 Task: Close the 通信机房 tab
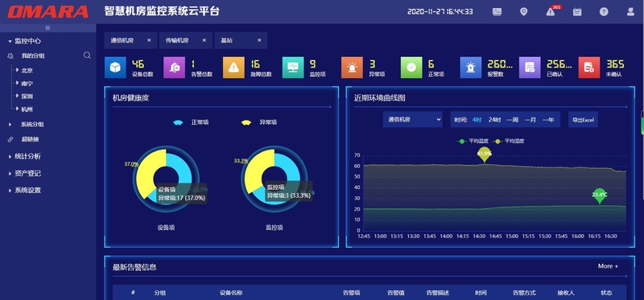tap(149, 40)
